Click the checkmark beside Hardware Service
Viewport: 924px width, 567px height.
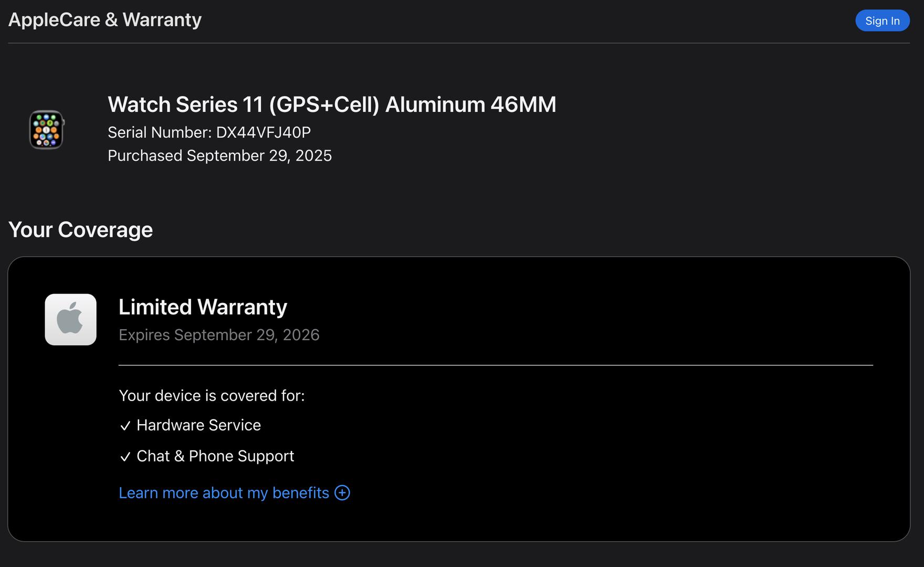coord(125,426)
